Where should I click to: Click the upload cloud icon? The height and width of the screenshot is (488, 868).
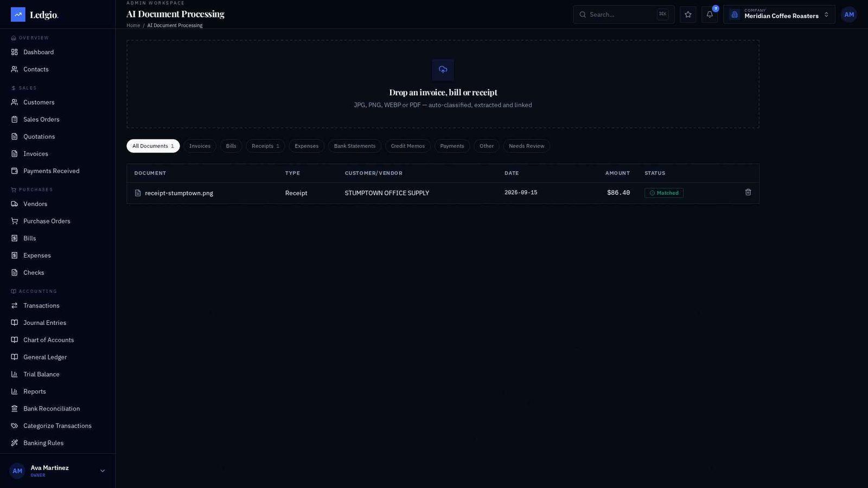click(443, 69)
